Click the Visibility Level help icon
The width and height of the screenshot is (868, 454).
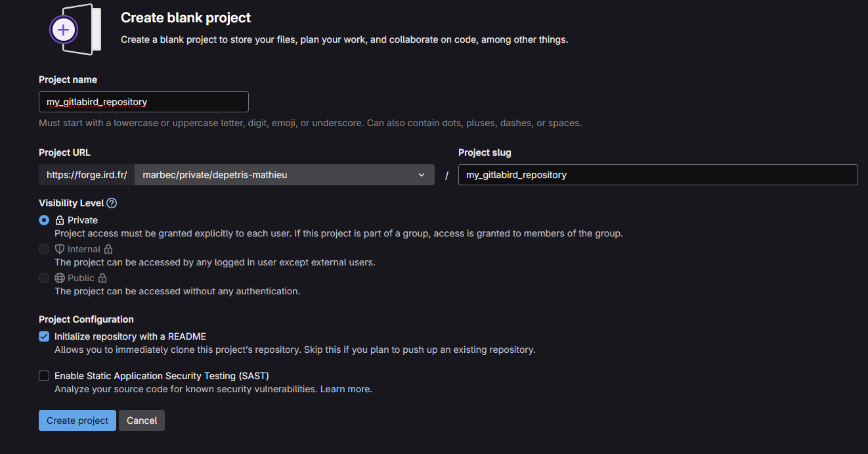click(x=112, y=203)
